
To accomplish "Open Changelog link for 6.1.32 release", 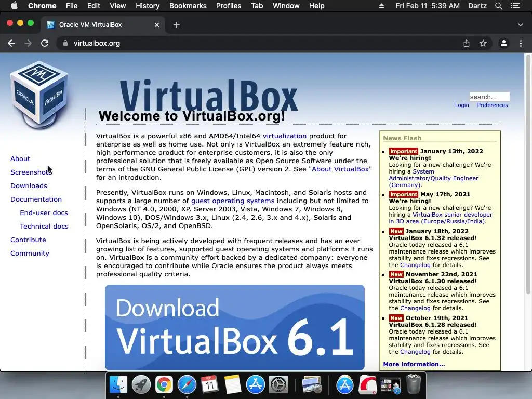I will tap(415, 265).
